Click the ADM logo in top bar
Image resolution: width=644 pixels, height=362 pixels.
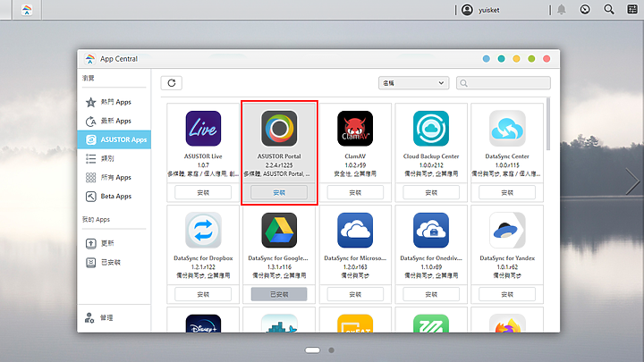pyautogui.click(x=27, y=10)
